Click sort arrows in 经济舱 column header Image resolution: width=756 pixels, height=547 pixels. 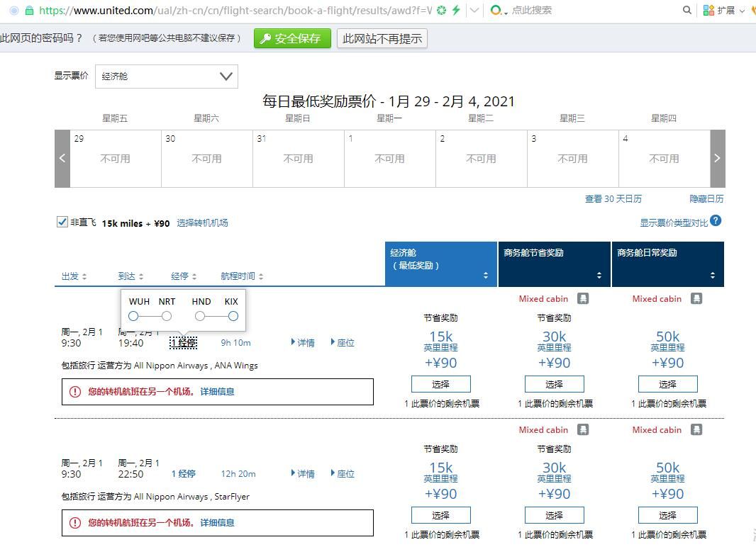pyautogui.click(x=486, y=276)
